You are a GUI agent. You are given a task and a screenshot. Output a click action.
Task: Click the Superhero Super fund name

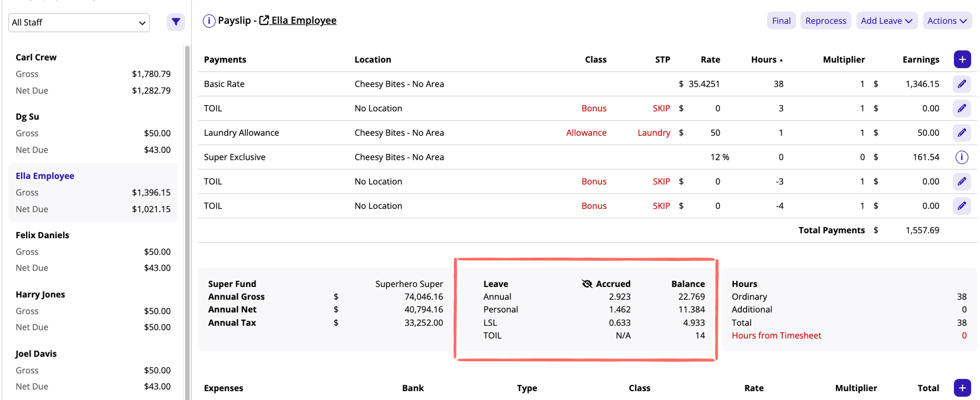click(409, 284)
